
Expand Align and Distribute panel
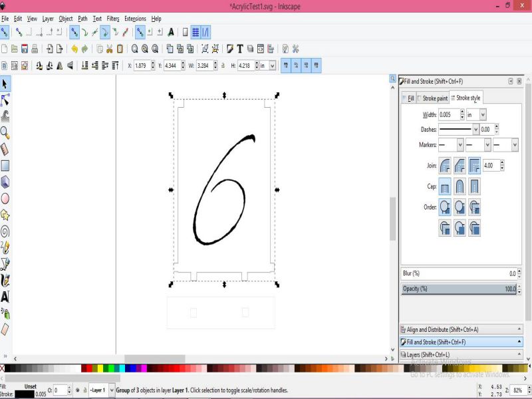462,329
